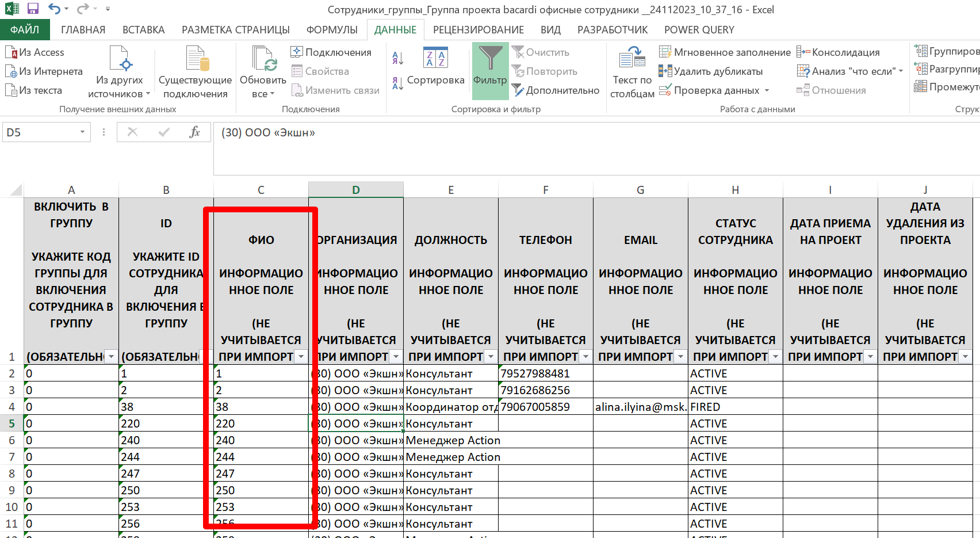
Task: Click Консолидация button
Action: (x=838, y=52)
